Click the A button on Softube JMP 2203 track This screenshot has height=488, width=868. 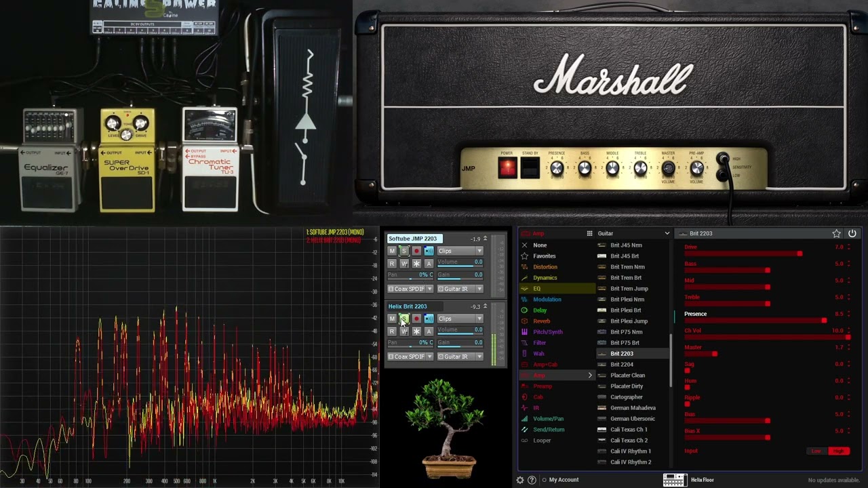click(x=429, y=263)
